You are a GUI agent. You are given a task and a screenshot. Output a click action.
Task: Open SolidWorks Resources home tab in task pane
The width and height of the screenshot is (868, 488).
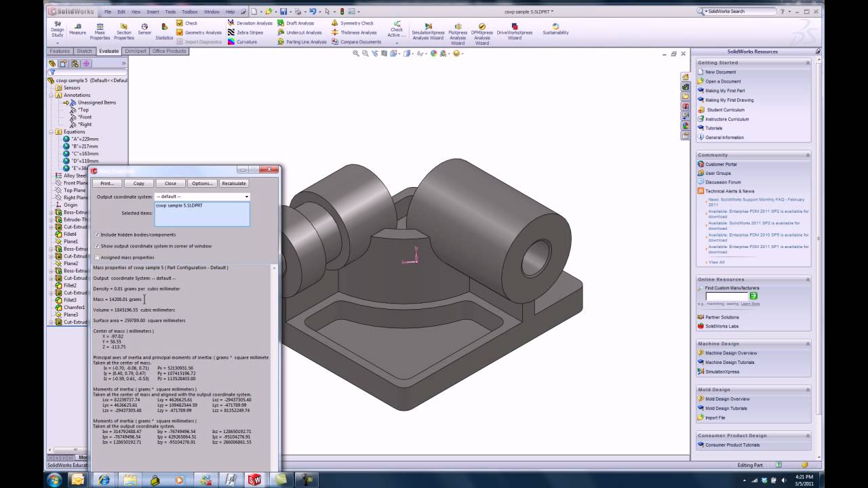click(686, 77)
